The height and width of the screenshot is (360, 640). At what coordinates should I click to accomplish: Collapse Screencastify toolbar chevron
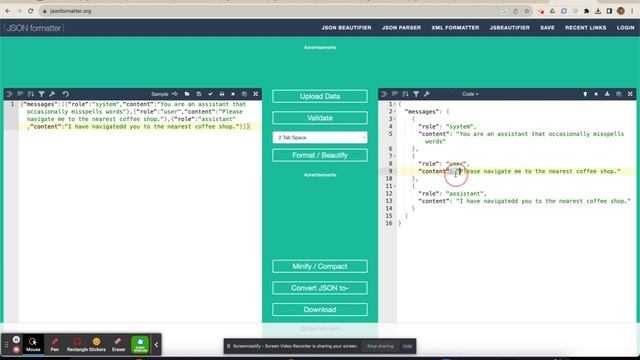tap(156, 344)
